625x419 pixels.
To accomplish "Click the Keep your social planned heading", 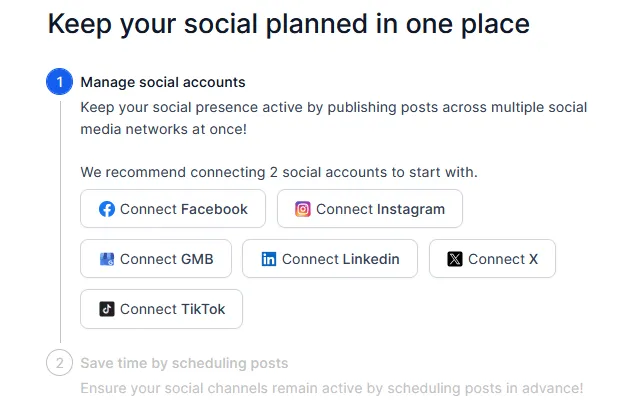I will click(289, 24).
